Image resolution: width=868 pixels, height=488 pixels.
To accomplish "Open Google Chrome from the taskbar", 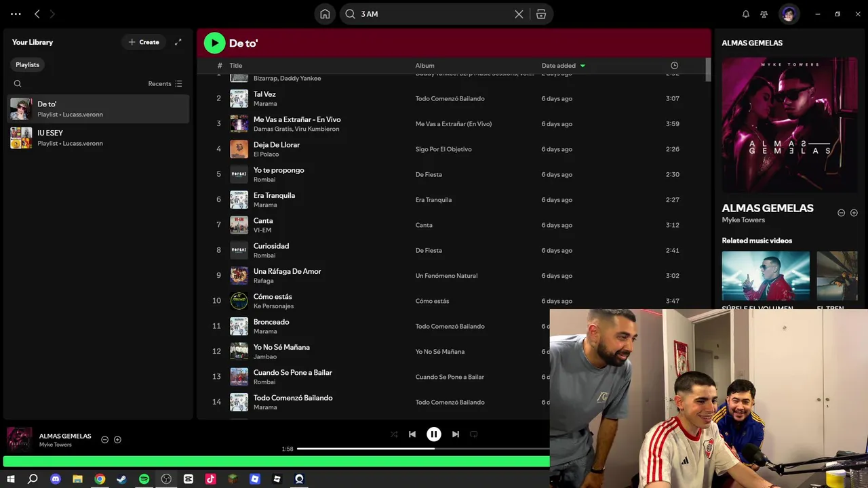I will 100,479.
